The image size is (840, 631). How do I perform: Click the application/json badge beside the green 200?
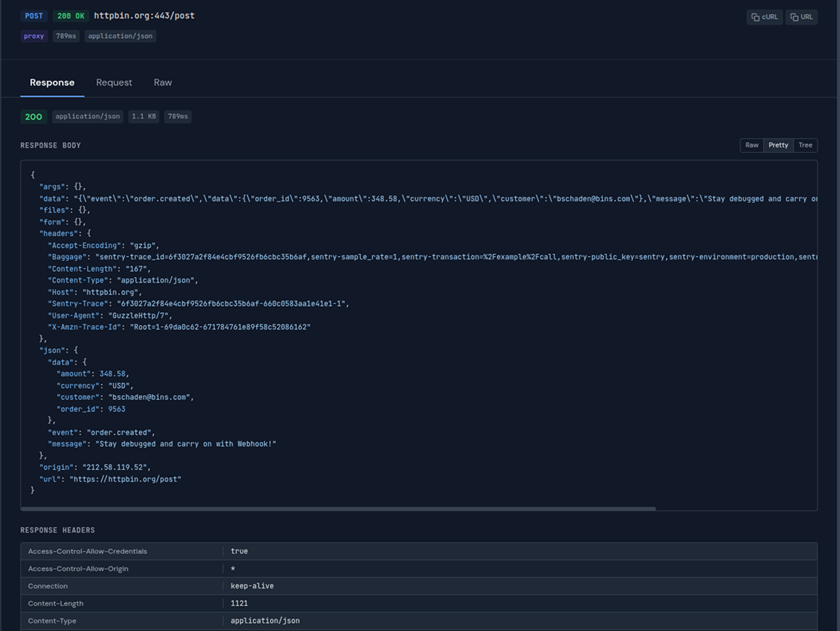pyautogui.click(x=87, y=116)
